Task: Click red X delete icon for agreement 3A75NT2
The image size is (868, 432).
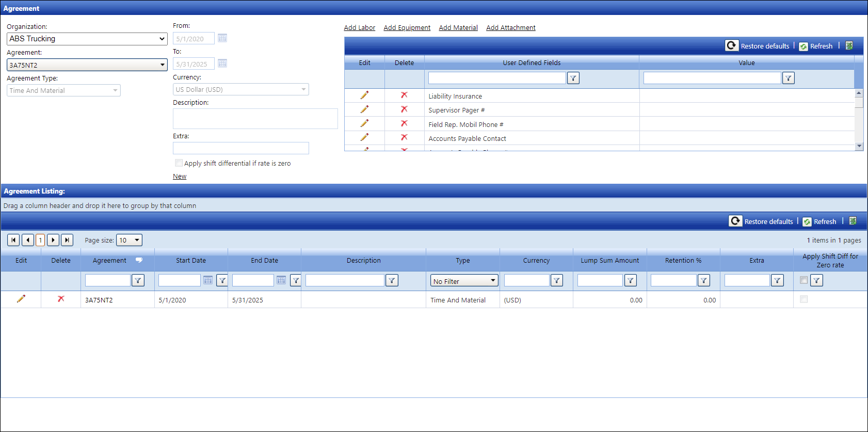Action: click(61, 299)
